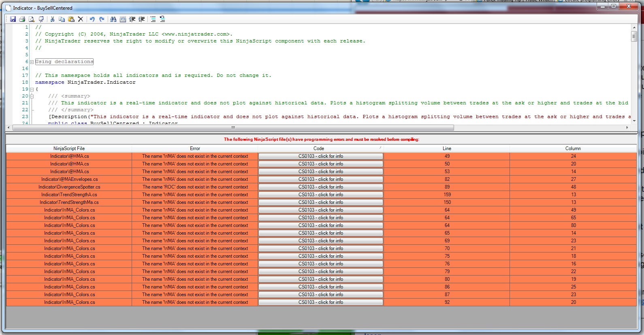The image size is (644, 335).
Task: Undo the last edit
Action: click(92, 19)
